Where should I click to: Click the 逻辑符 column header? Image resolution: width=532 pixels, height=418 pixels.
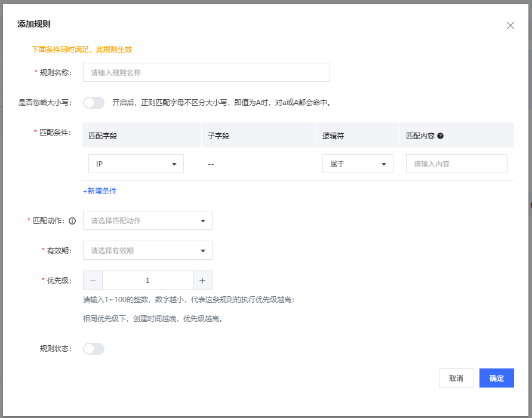coord(333,136)
